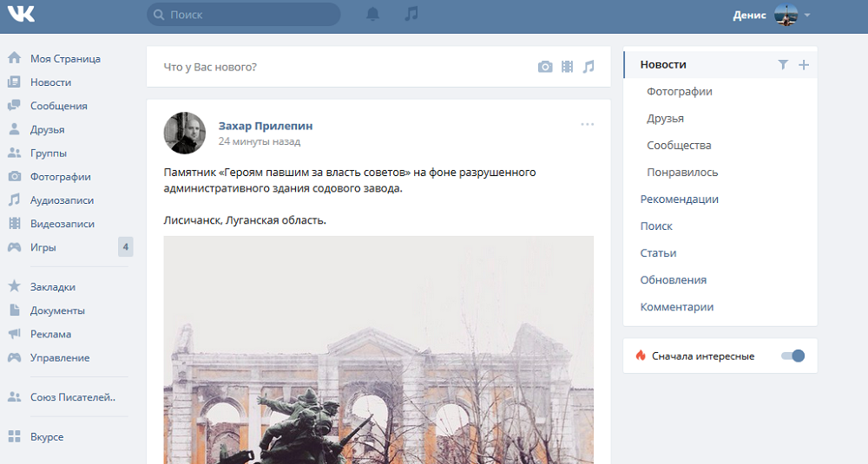Screen dimensions: 868x464
Task: Open the music player note icon
Action: 411,14
